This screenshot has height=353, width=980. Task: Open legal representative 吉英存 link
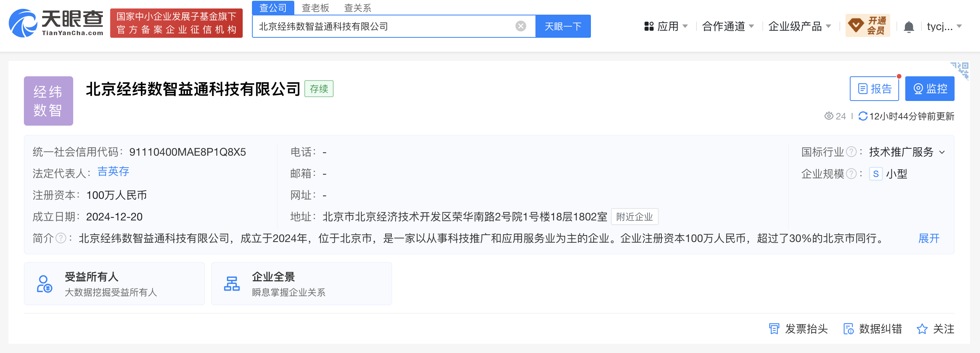coord(113,171)
